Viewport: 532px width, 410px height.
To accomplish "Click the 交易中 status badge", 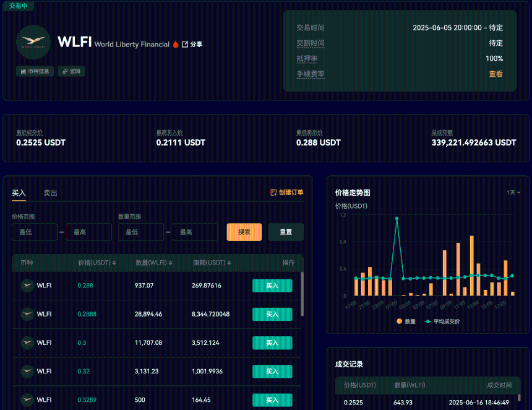I will point(18,6).
